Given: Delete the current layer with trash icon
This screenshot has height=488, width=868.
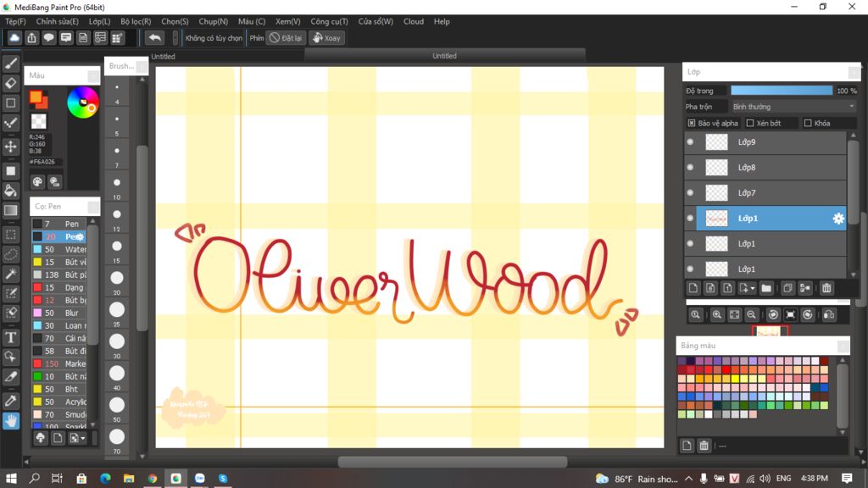Looking at the screenshot, I should point(826,288).
